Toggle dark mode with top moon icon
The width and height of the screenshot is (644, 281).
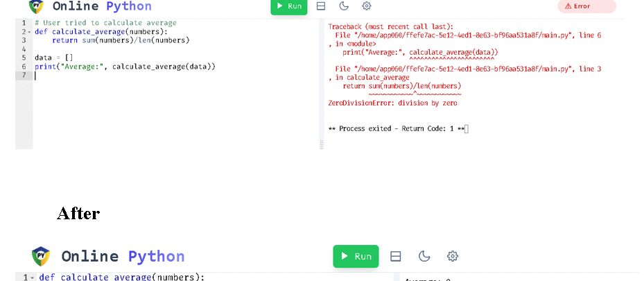click(344, 6)
